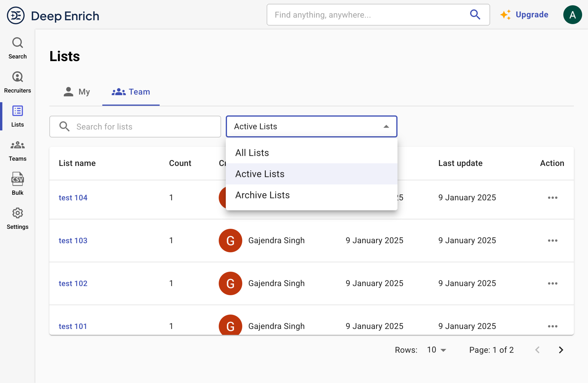Open Rows per page dropdown
Image resolution: width=588 pixels, height=383 pixels.
coord(437,350)
